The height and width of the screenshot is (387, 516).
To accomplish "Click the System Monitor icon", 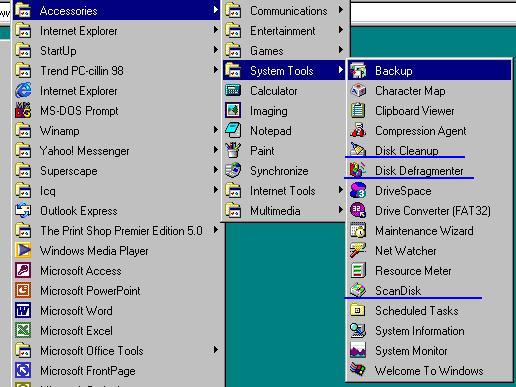I will tap(358, 351).
